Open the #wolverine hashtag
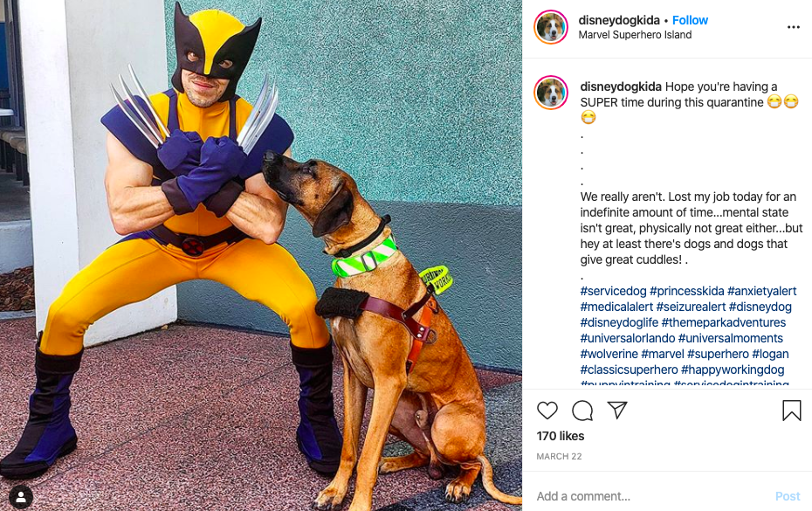The width and height of the screenshot is (812, 511). click(x=609, y=354)
